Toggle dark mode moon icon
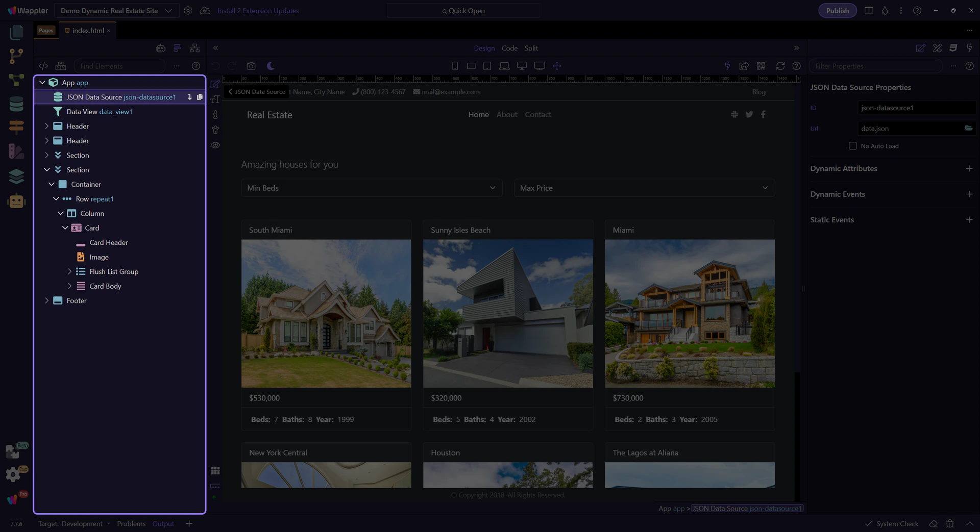Image resolution: width=980 pixels, height=532 pixels. [271, 66]
